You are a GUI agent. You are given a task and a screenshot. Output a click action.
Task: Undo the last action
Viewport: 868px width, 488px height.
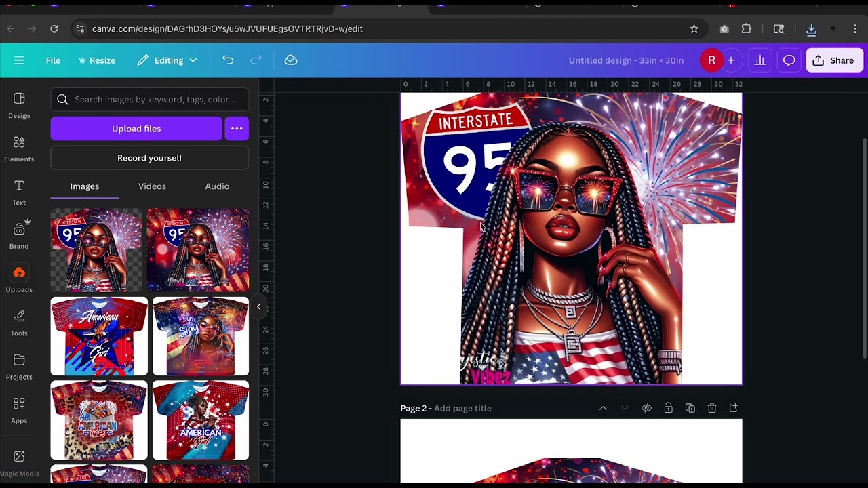pos(228,60)
